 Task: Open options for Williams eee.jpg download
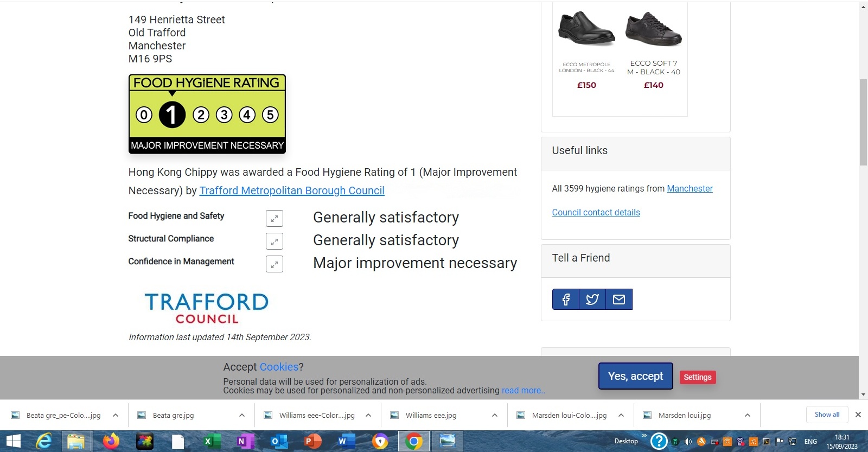pyautogui.click(x=495, y=415)
